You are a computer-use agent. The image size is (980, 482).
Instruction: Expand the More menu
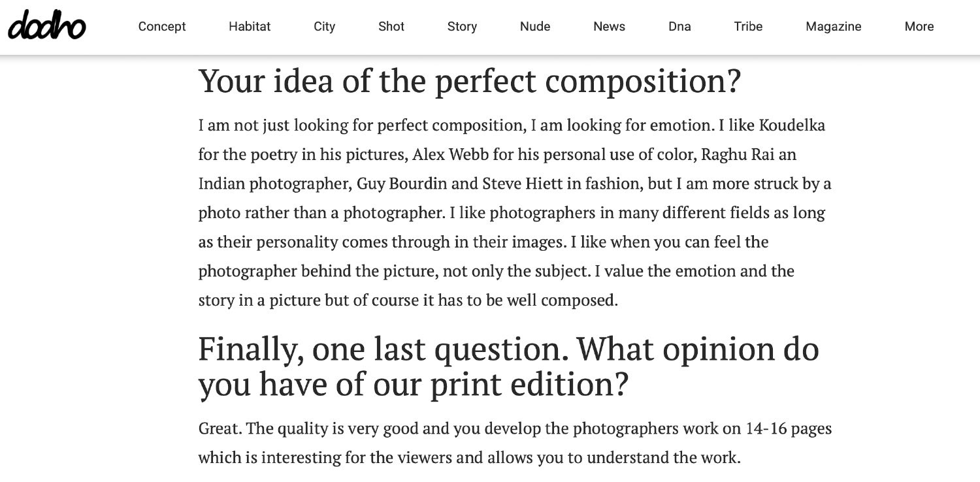(919, 27)
